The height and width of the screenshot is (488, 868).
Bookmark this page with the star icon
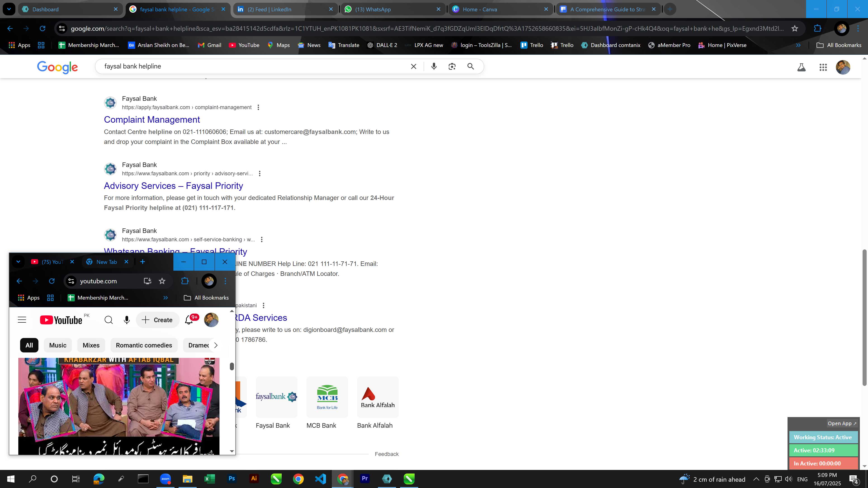[795, 29]
